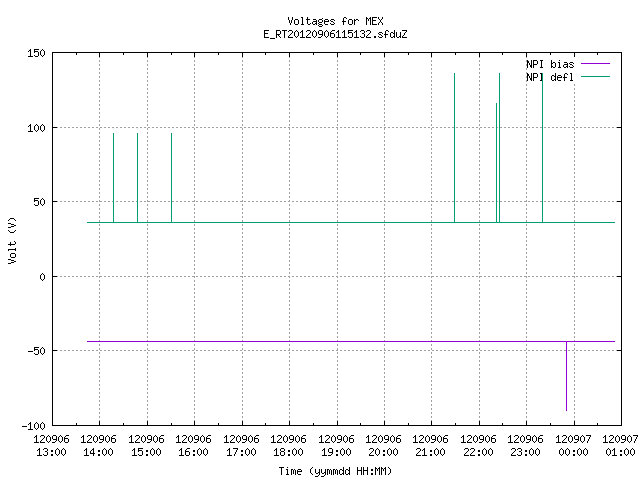Click the x-axis label 120907 01:00

(x=620, y=446)
